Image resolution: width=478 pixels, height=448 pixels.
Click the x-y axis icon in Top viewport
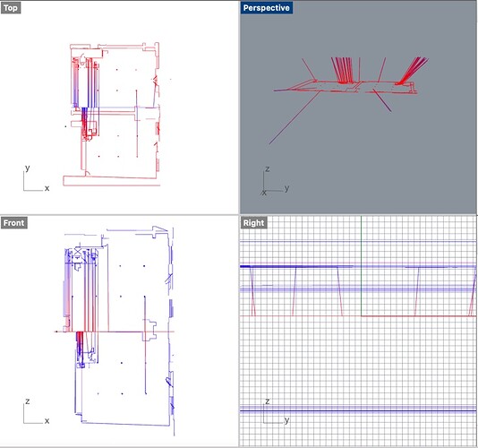pos(36,179)
